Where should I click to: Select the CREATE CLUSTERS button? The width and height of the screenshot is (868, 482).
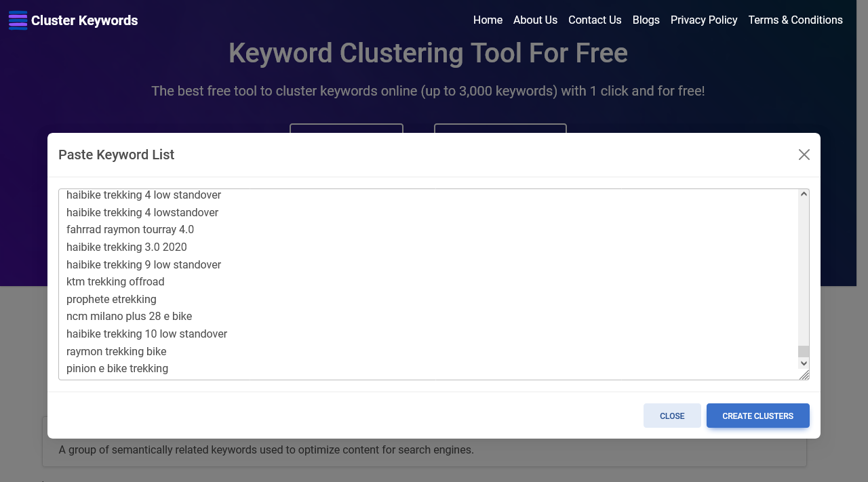coord(757,416)
